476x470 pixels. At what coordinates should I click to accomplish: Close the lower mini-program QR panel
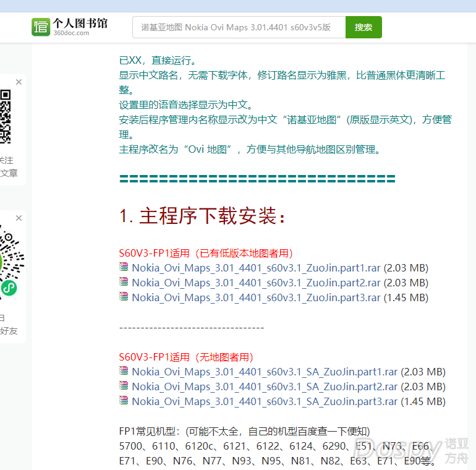(19, 218)
